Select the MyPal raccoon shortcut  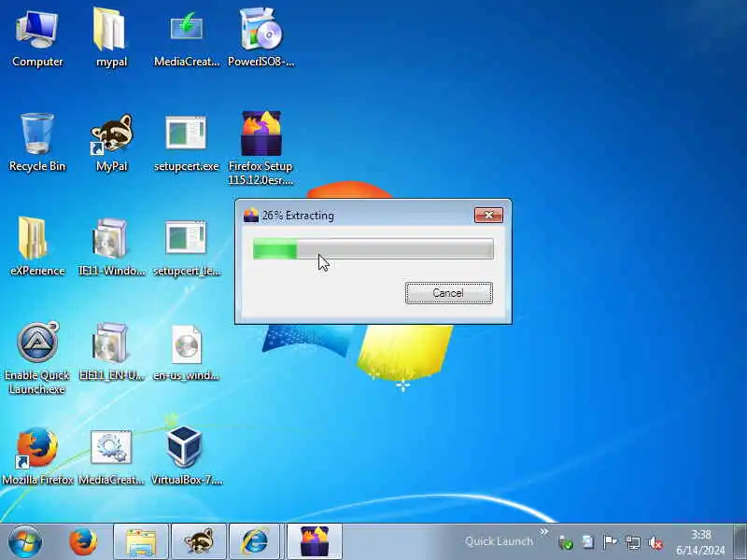tap(111, 143)
